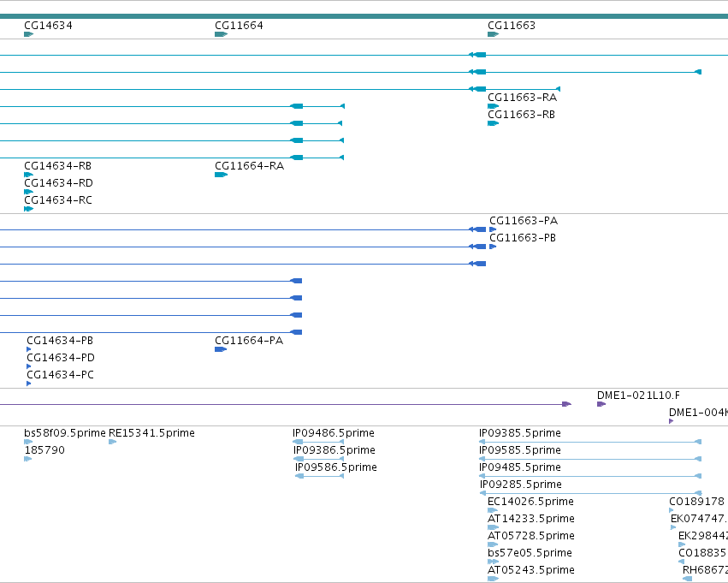Select the CG11663-PA protein glyph
This screenshot has height=583, width=728.
pos(493,229)
